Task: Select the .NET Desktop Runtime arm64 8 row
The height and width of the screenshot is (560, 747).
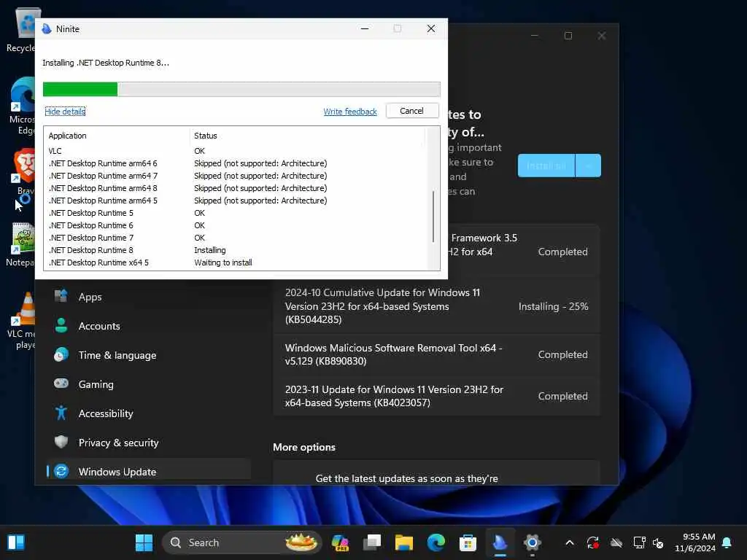Action: pyautogui.click(x=236, y=188)
